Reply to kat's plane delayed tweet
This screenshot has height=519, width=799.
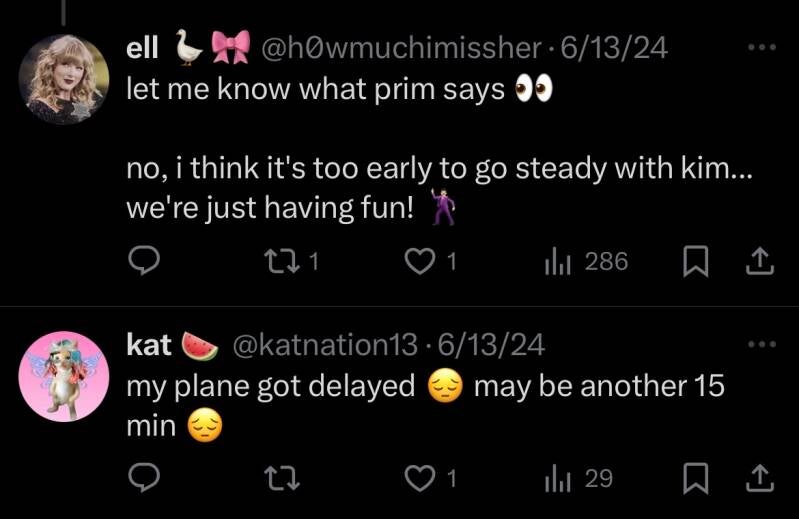146,479
